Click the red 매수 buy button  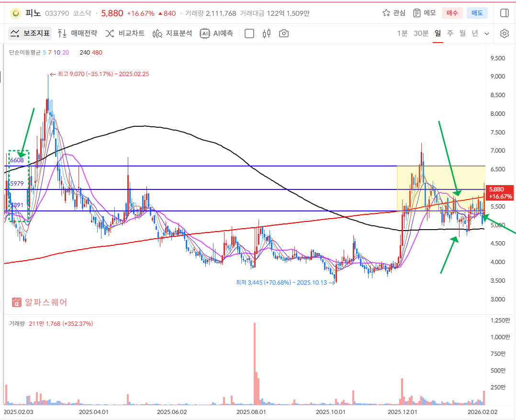click(452, 13)
